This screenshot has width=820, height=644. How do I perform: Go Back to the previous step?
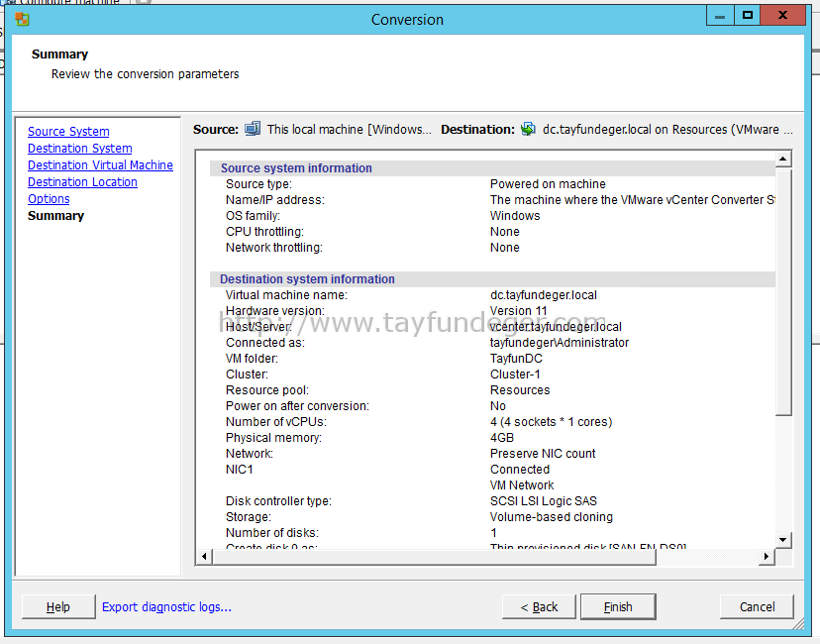[x=539, y=607]
